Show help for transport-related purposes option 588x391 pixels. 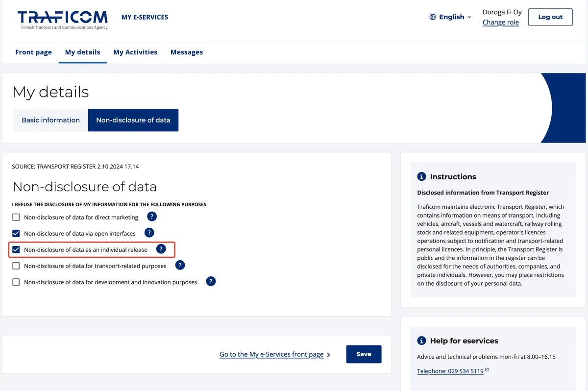click(180, 266)
